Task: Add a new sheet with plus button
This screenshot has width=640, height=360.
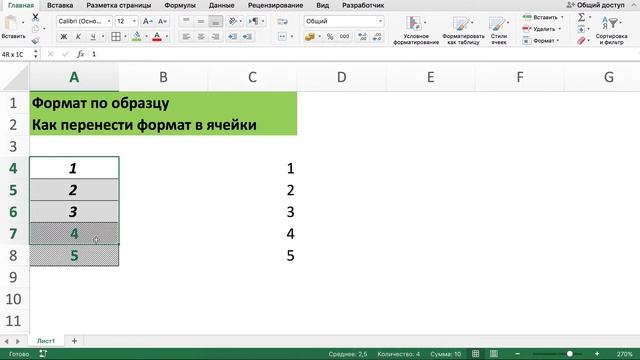Action: (x=74, y=341)
